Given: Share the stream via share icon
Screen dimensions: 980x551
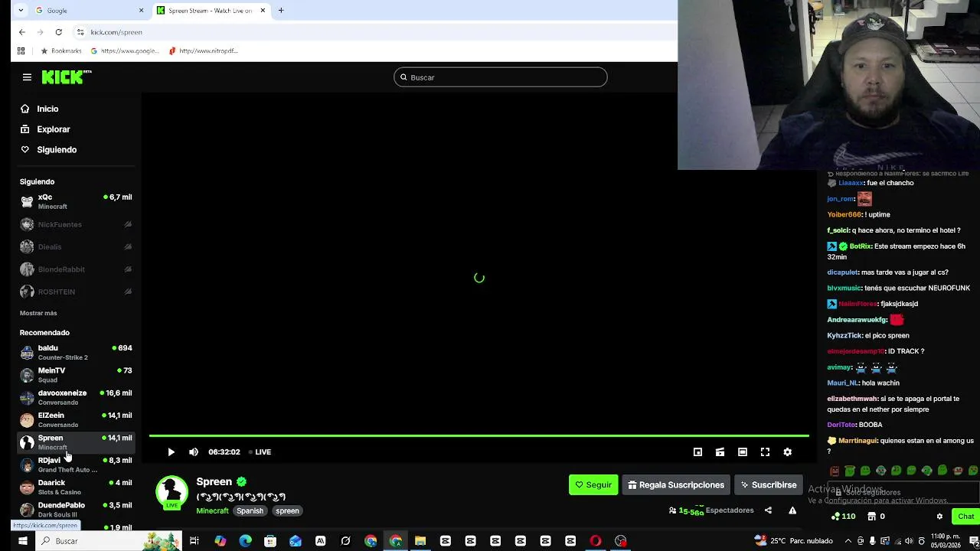Looking at the screenshot, I should click(768, 510).
